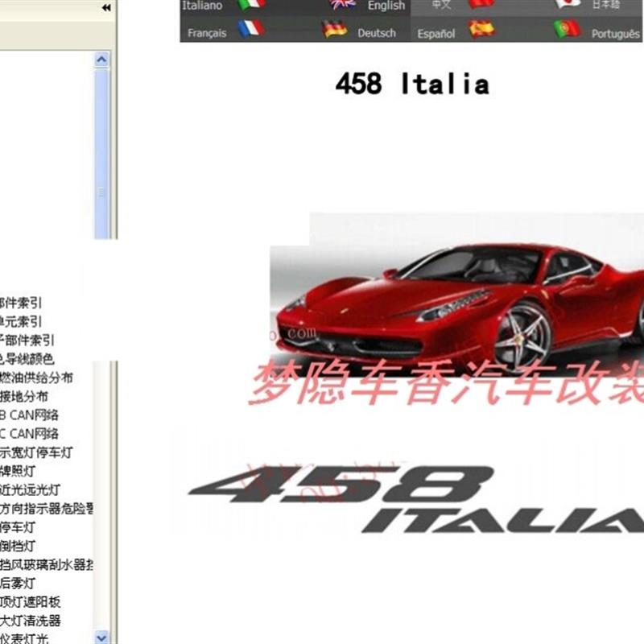Click the Spanish flag icon
This screenshot has width=644, height=644.
481,29
